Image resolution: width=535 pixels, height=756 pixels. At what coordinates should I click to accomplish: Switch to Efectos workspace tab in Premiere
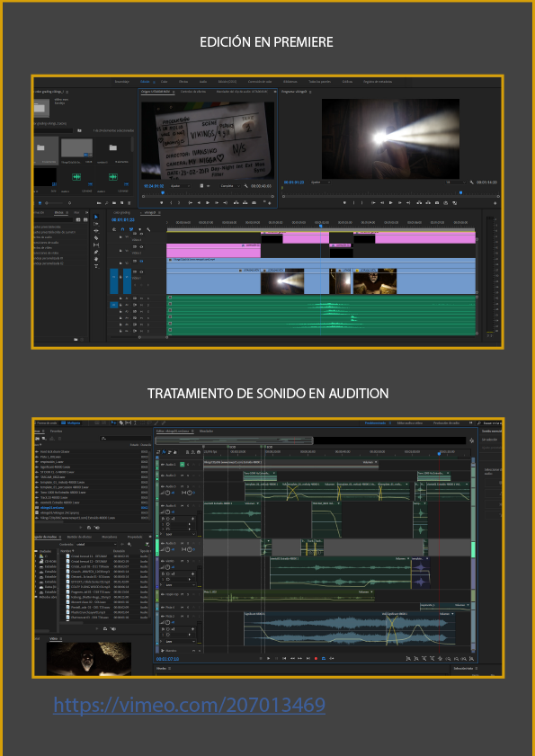point(183,82)
